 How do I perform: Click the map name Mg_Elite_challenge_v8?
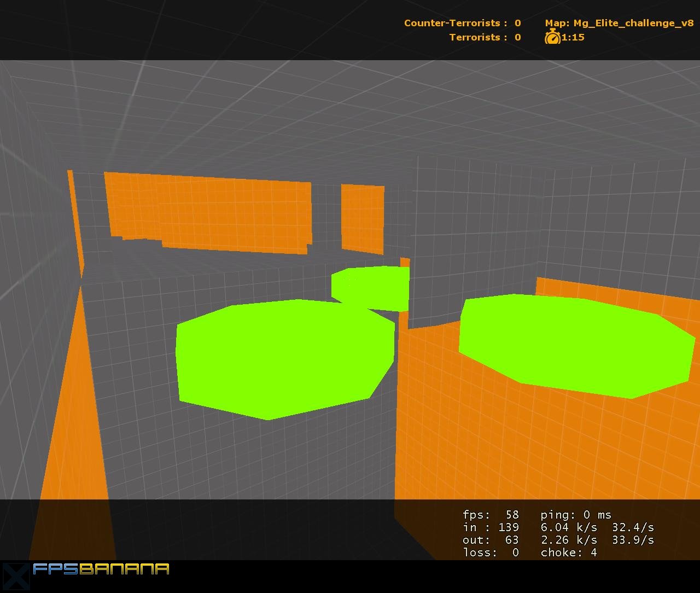point(619,23)
